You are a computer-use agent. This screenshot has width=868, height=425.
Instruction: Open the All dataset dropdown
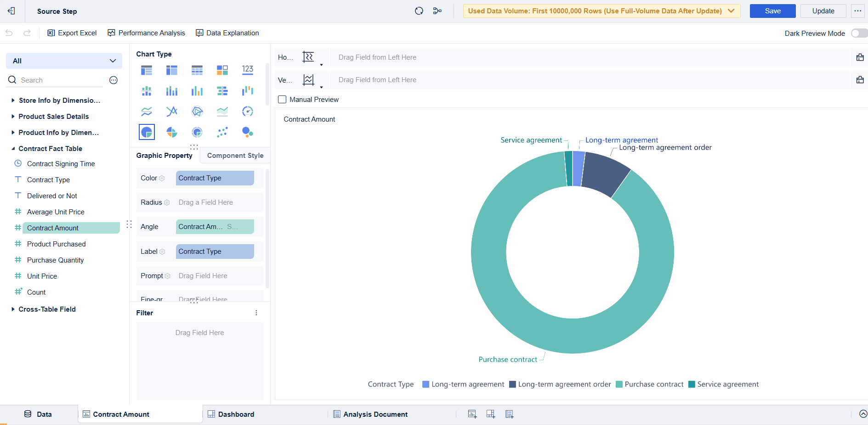pyautogui.click(x=64, y=61)
